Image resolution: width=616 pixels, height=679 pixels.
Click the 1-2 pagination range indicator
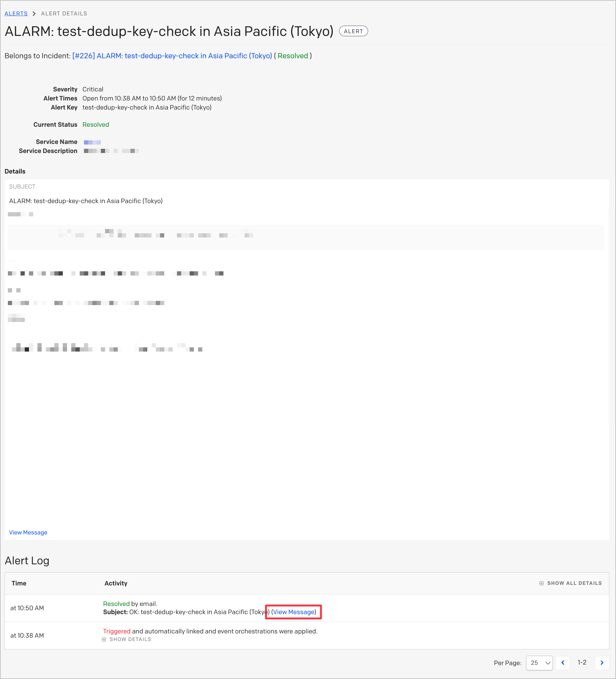pos(582,662)
